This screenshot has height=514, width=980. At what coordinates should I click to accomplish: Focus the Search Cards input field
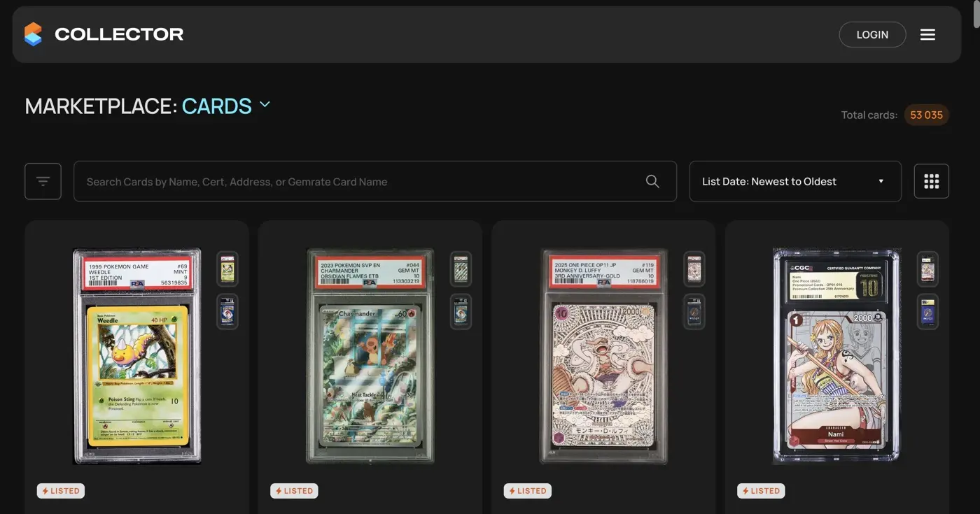coord(375,181)
